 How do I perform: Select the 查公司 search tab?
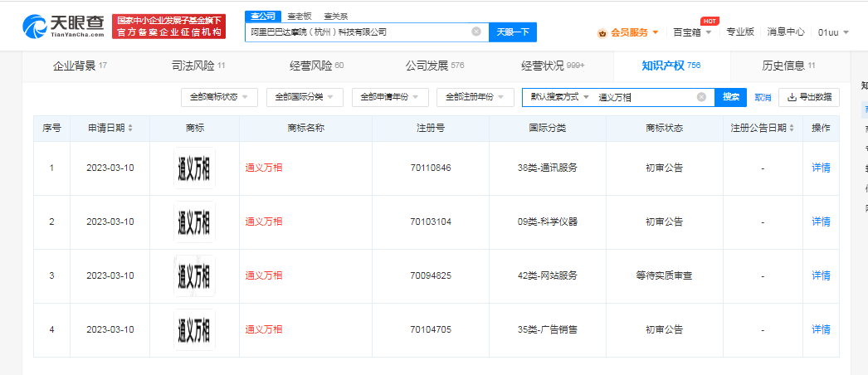[x=263, y=17]
